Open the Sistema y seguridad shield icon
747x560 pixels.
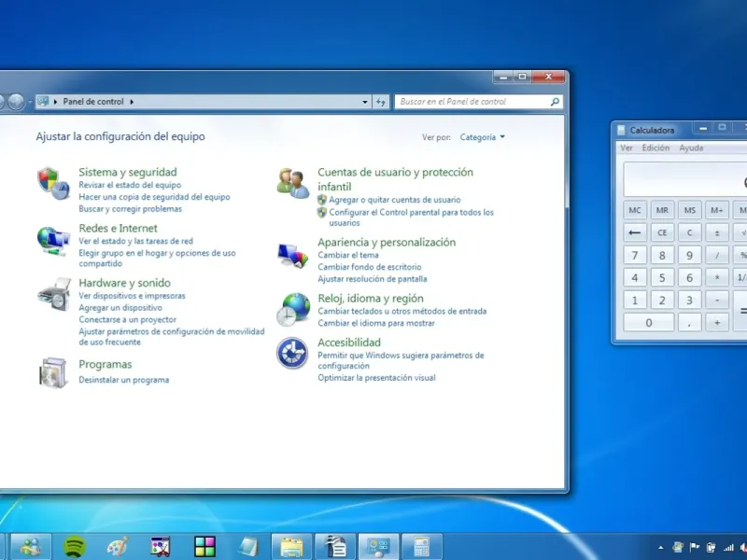pyautogui.click(x=53, y=183)
